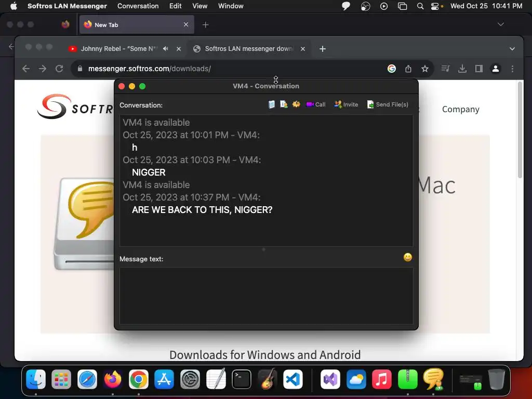Open GarageBand from the Dock
The width and height of the screenshot is (532, 399).
point(268,379)
